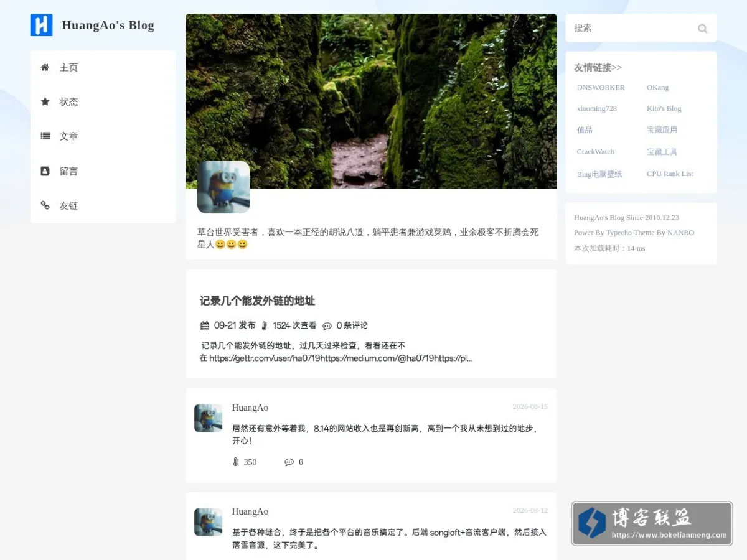Click the blue H blog logo
This screenshot has width=747, height=560.
click(42, 25)
